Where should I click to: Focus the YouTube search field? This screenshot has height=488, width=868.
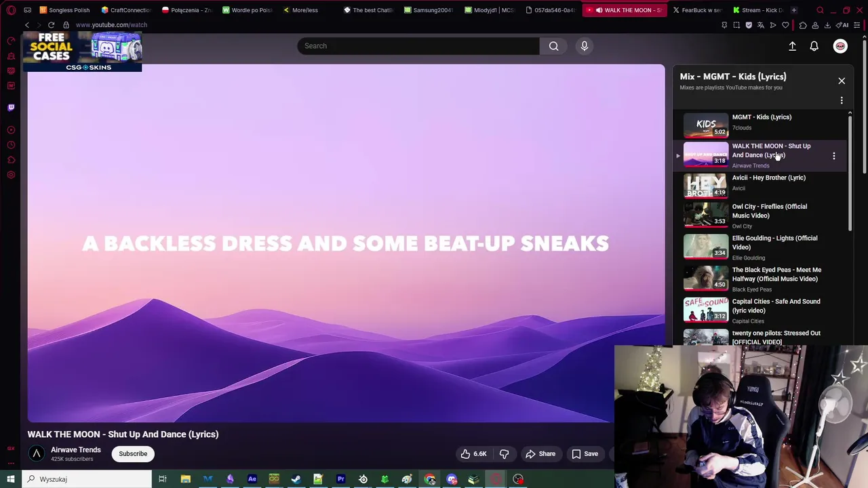pyautogui.click(x=418, y=46)
